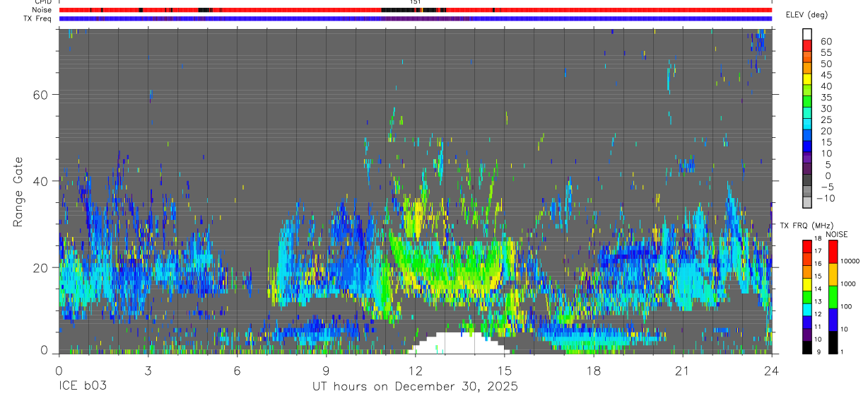Click the '18' label on TX FRQ legend
The image size is (868, 401).
[x=818, y=240]
